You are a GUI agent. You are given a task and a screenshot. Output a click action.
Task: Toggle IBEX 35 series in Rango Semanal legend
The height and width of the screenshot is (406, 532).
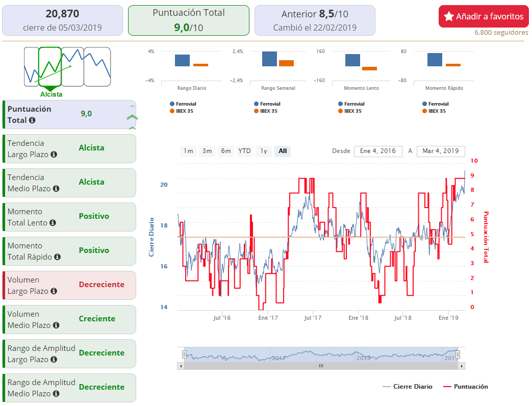(x=266, y=111)
